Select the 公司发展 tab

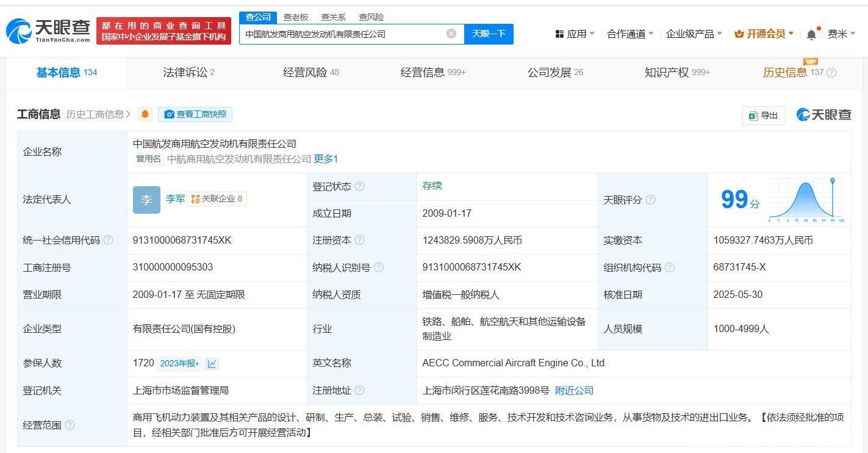tap(555, 73)
